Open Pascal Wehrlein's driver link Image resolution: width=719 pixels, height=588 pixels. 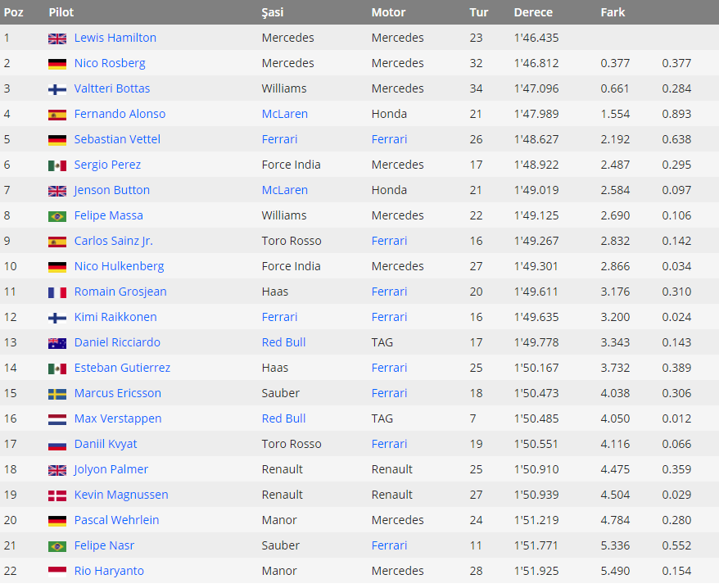pyautogui.click(x=116, y=520)
